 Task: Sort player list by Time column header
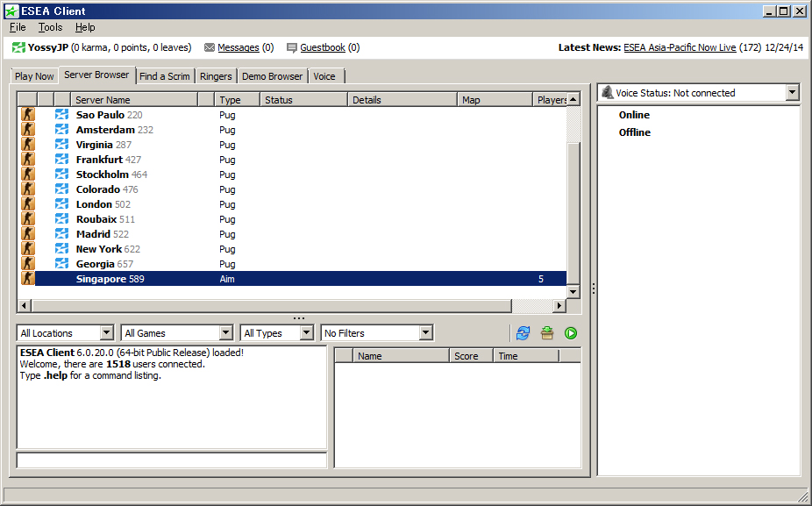(x=526, y=356)
